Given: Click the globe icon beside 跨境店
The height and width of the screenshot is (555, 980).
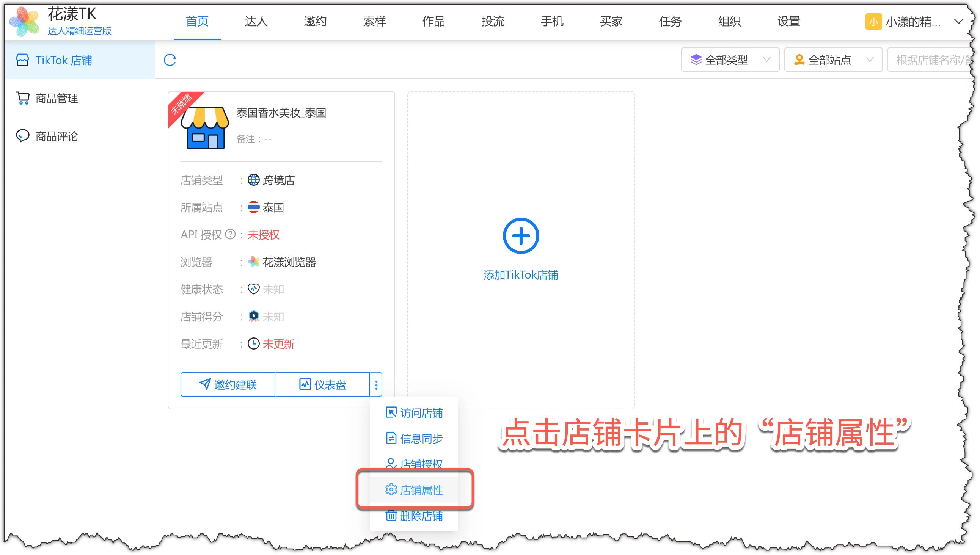Looking at the screenshot, I should click(x=254, y=180).
